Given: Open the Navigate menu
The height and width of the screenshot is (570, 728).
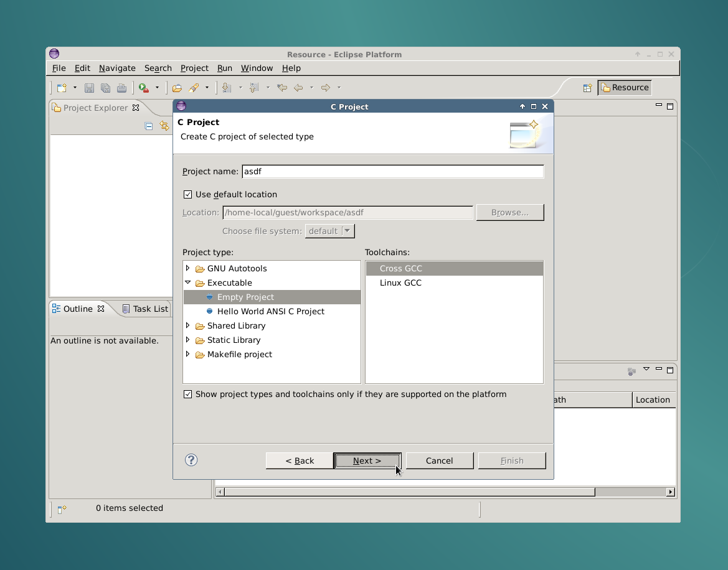Looking at the screenshot, I should click(117, 68).
